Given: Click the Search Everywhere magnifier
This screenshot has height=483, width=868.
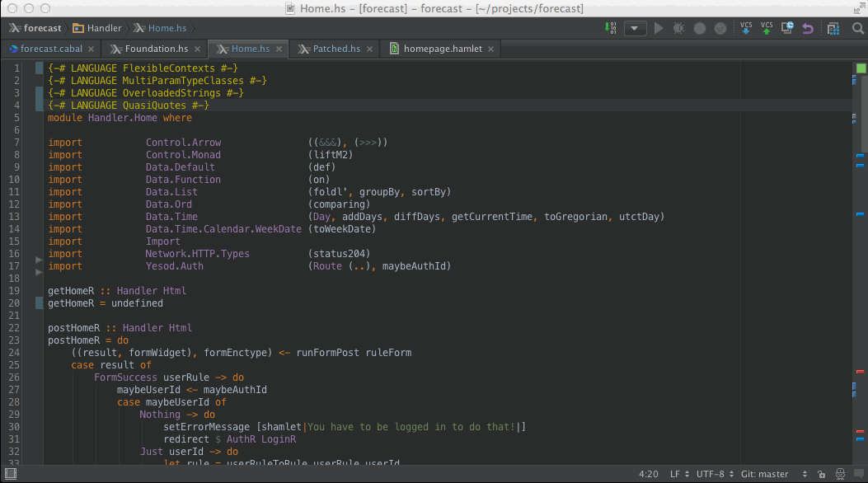Looking at the screenshot, I should point(856,28).
